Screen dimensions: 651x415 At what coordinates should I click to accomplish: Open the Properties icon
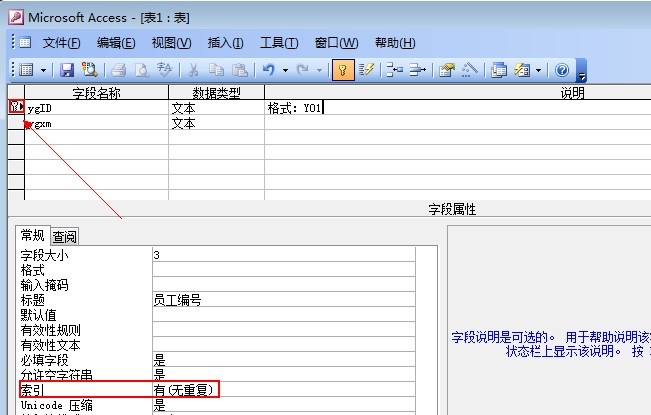tap(447, 70)
